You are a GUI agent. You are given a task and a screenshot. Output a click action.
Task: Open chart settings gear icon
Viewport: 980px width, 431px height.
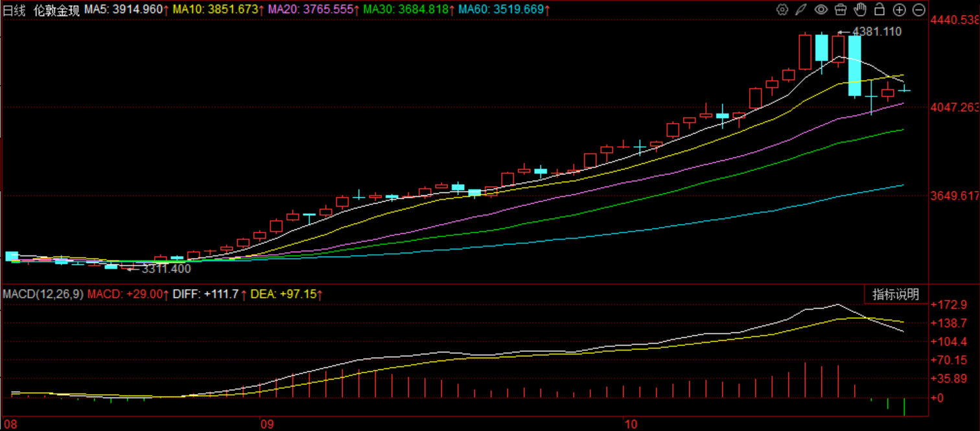(x=782, y=10)
